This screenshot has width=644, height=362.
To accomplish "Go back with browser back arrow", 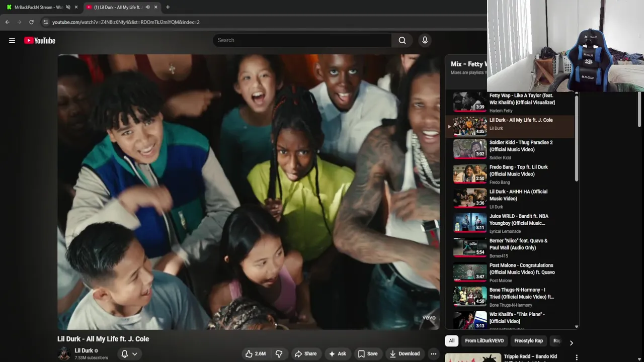I will tap(7, 22).
